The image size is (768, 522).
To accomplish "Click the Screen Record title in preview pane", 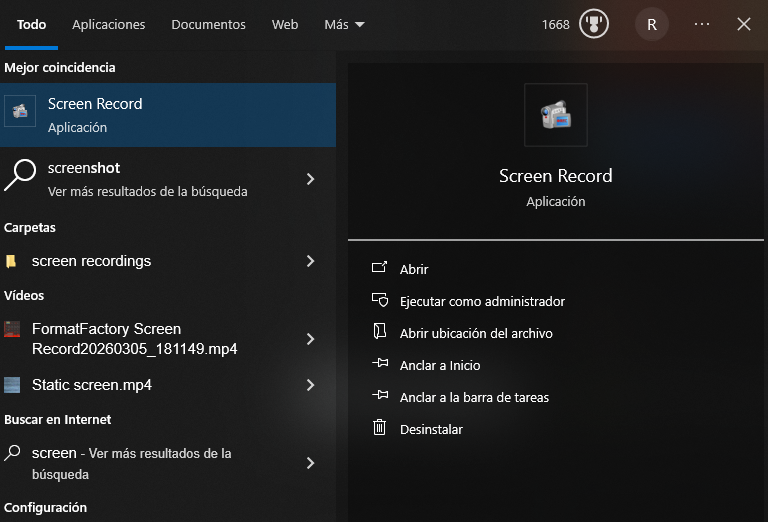I will [x=555, y=176].
